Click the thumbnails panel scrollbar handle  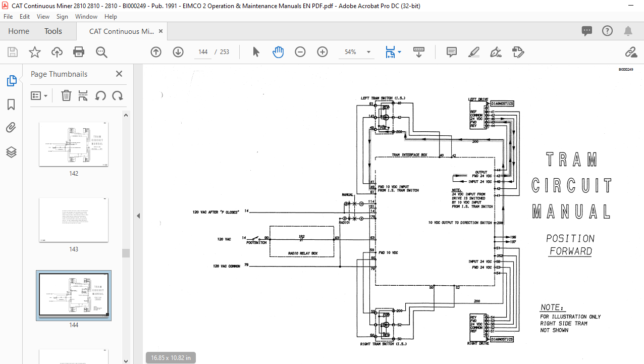click(x=126, y=253)
